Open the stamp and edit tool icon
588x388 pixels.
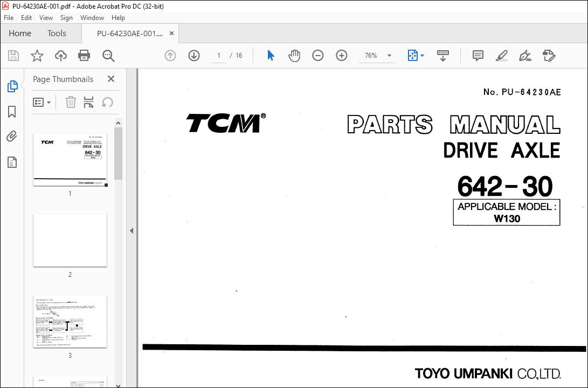coord(549,56)
